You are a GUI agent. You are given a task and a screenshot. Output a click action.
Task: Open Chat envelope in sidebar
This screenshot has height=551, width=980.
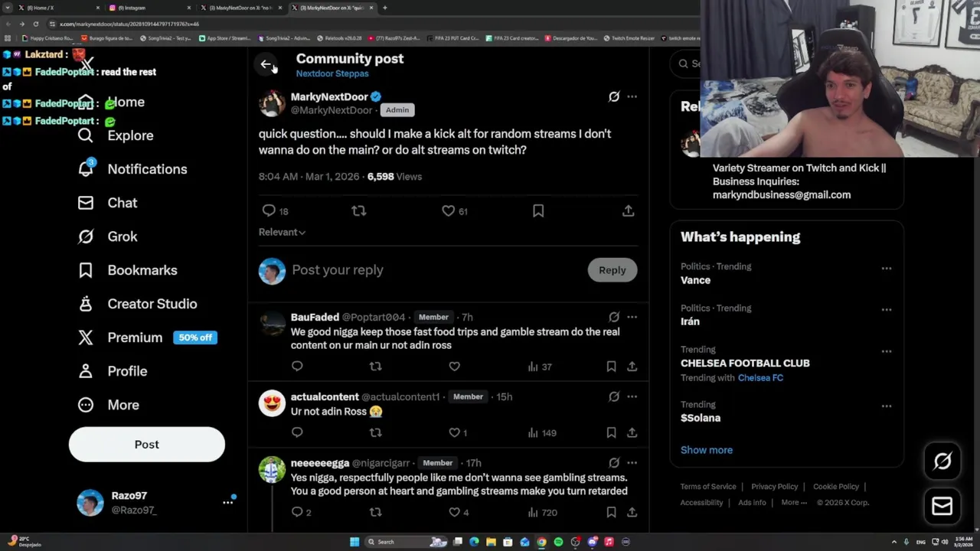[86, 203]
